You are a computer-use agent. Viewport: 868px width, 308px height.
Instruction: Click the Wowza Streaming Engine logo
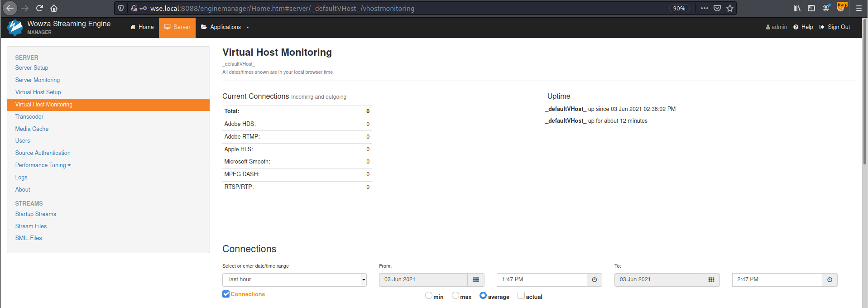(x=15, y=28)
